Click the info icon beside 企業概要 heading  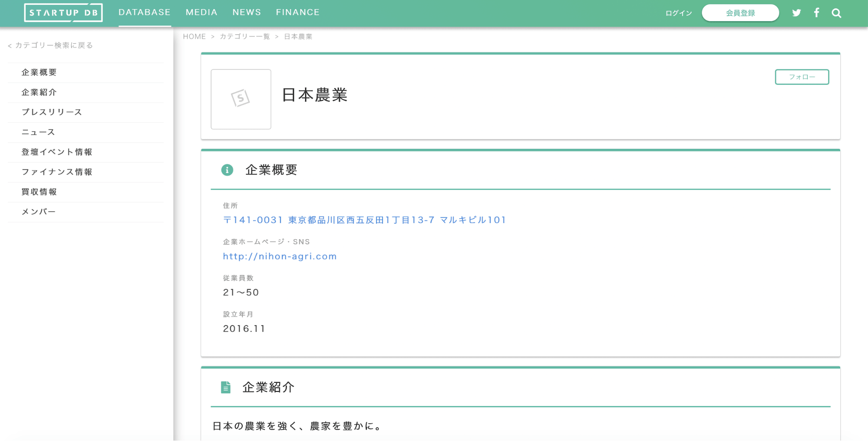pos(227,170)
